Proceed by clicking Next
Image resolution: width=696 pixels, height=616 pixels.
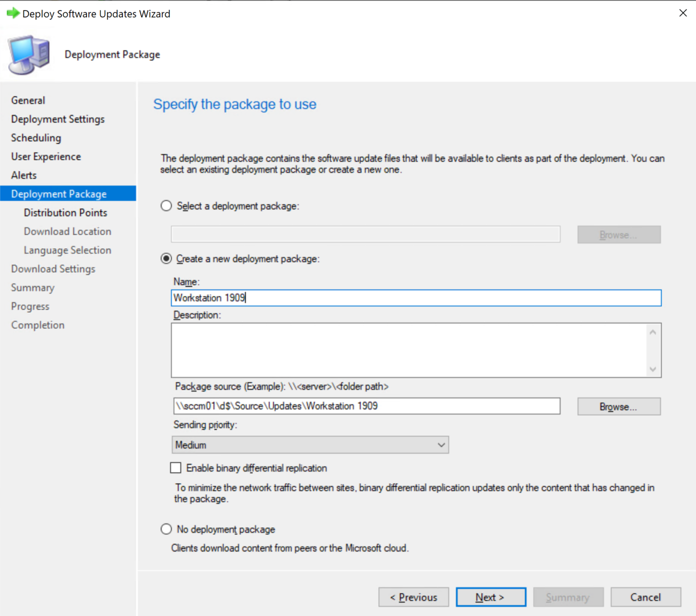click(x=490, y=597)
